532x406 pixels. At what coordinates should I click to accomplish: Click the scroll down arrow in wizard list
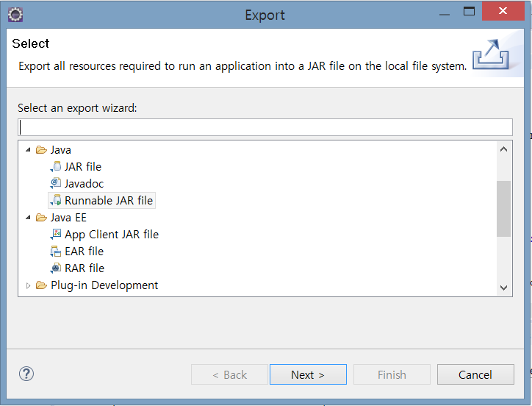point(503,288)
